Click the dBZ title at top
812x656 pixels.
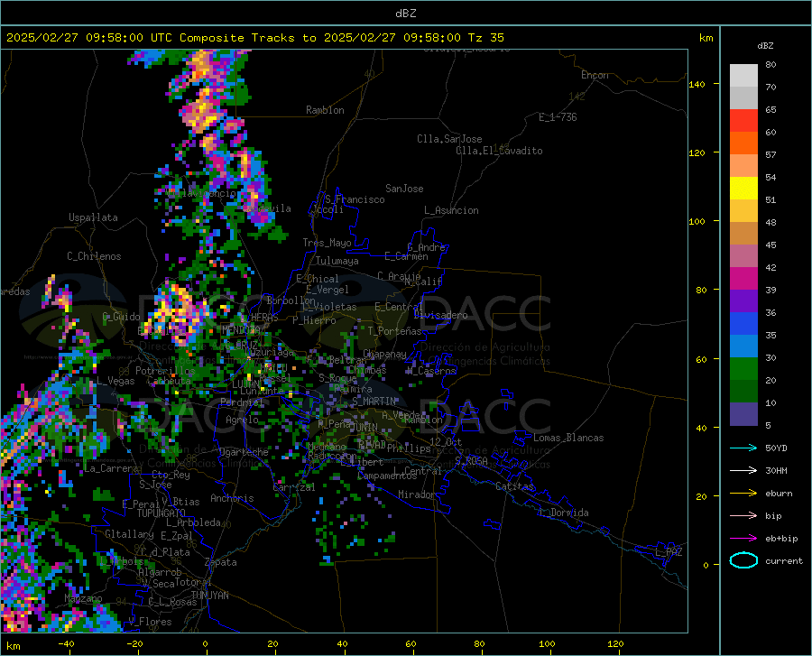[405, 14]
